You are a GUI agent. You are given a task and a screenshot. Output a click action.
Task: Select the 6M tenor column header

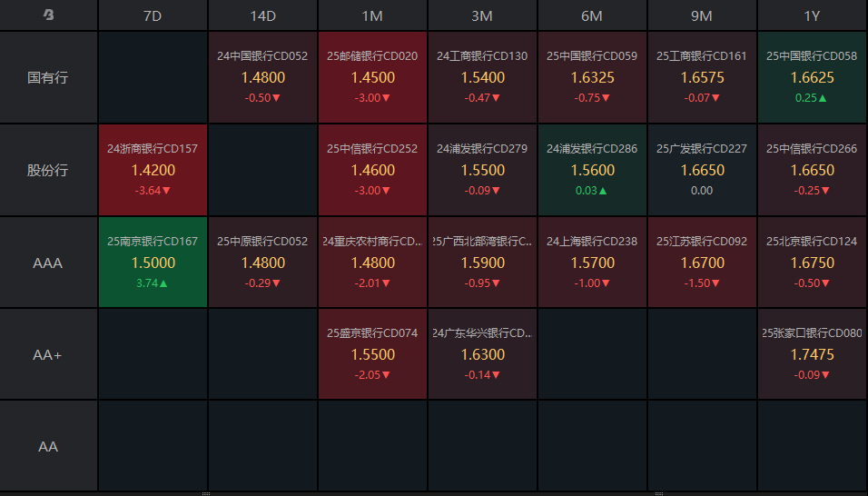pos(592,15)
